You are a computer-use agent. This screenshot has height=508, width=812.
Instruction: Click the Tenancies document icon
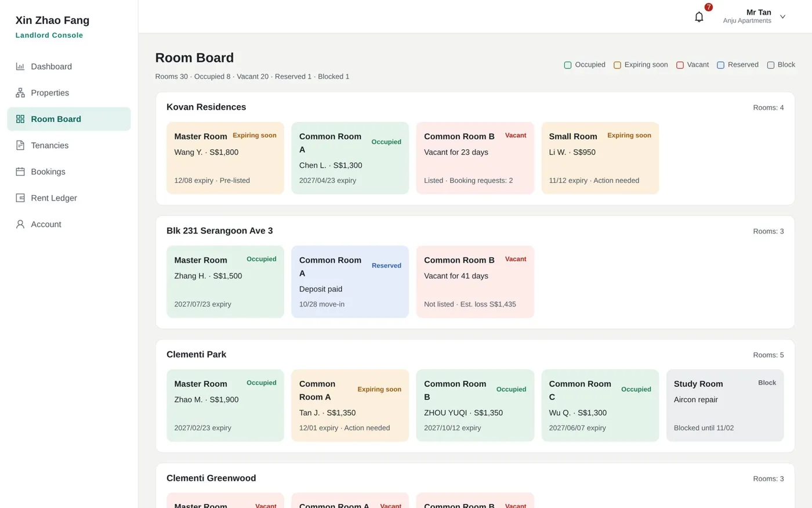[x=20, y=145]
